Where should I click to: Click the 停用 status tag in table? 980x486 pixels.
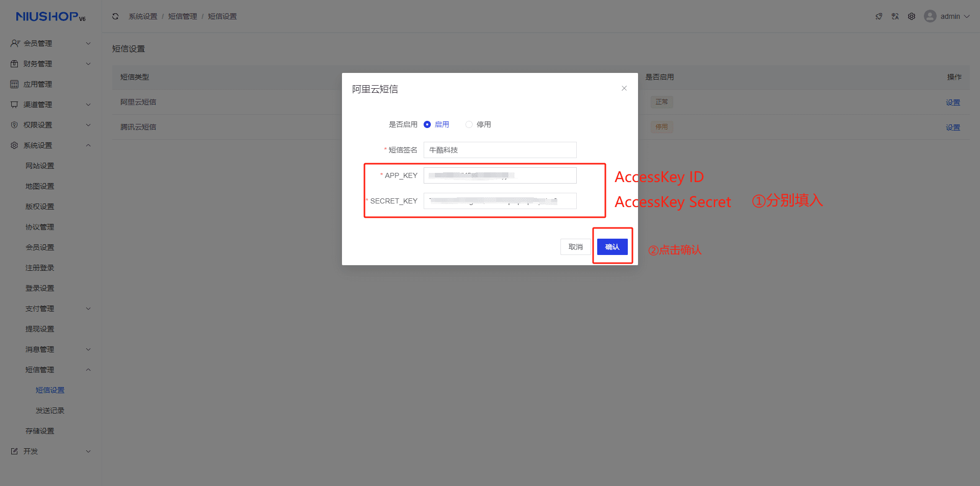tap(661, 127)
